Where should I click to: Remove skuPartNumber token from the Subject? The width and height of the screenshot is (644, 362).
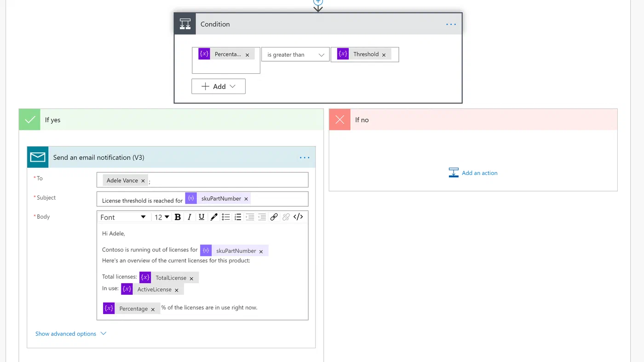click(x=246, y=199)
